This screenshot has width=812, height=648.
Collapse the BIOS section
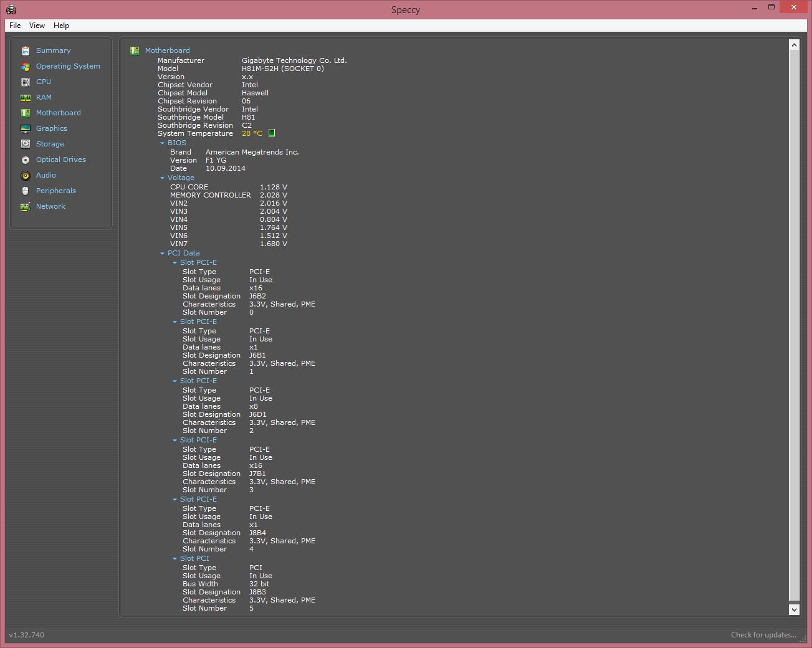pos(162,143)
